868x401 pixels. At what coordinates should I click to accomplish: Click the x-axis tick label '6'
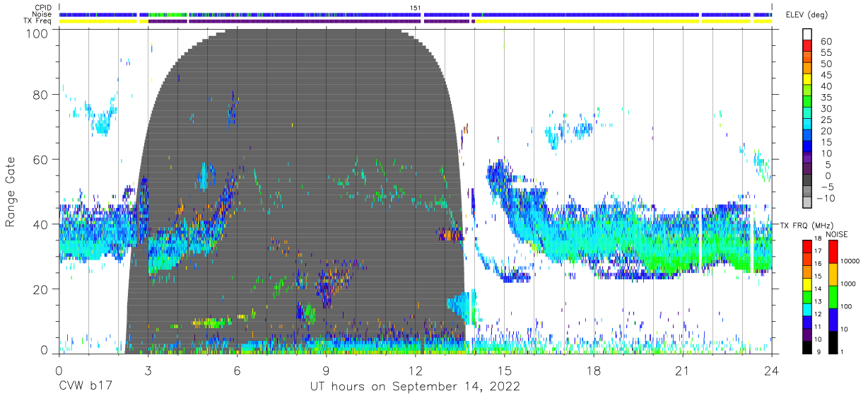point(237,371)
